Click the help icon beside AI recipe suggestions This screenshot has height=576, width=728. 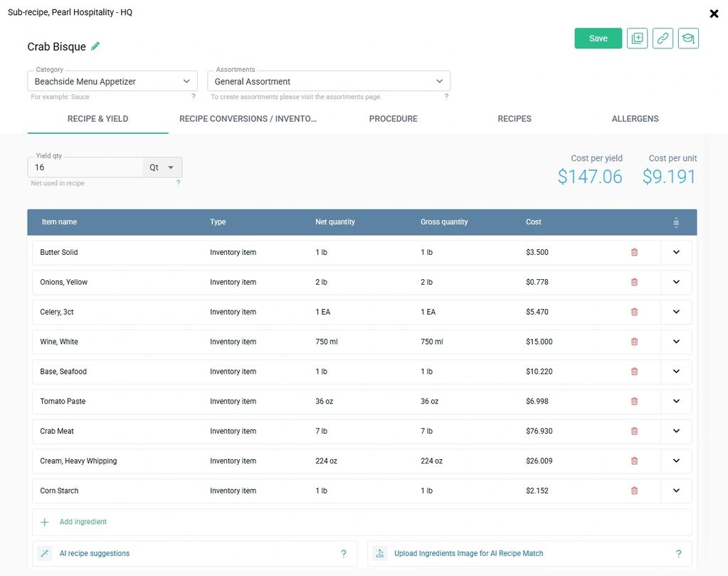[344, 554]
